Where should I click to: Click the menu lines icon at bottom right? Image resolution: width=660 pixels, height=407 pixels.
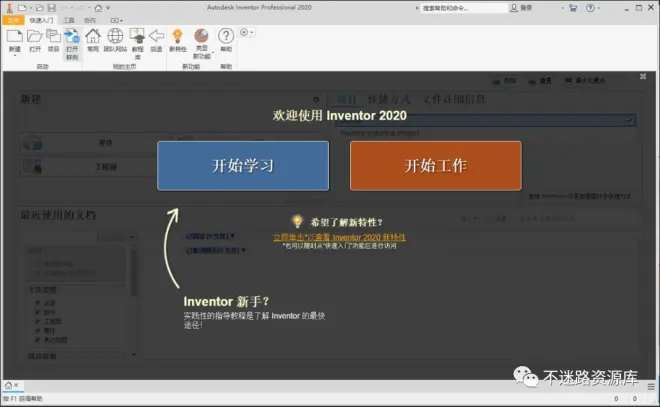click(x=651, y=386)
